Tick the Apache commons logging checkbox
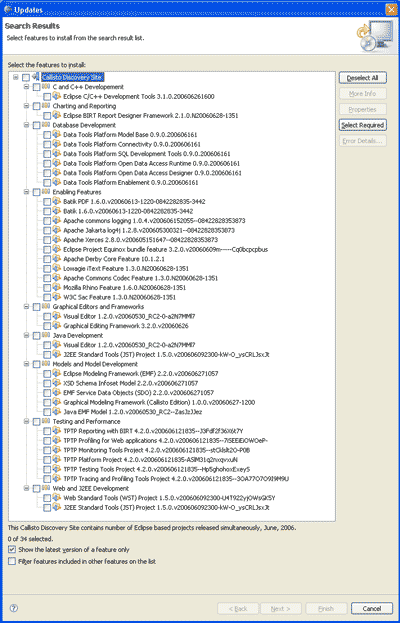 [x=47, y=221]
